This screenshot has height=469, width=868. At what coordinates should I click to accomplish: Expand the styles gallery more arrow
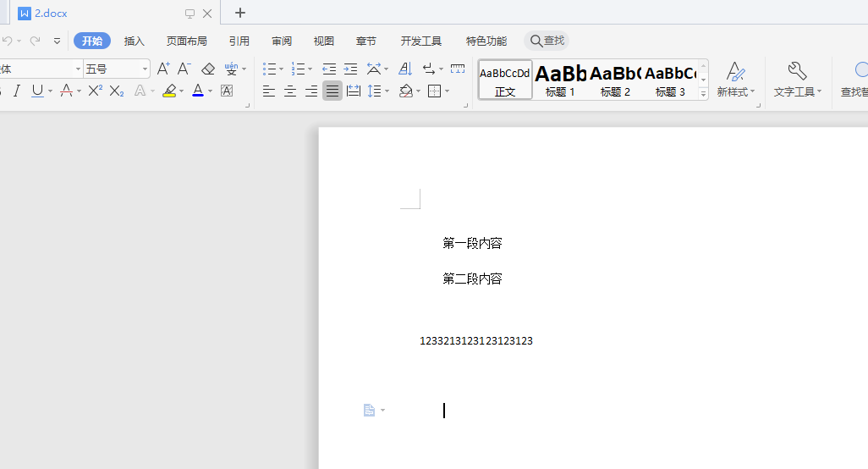[x=704, y=94]
